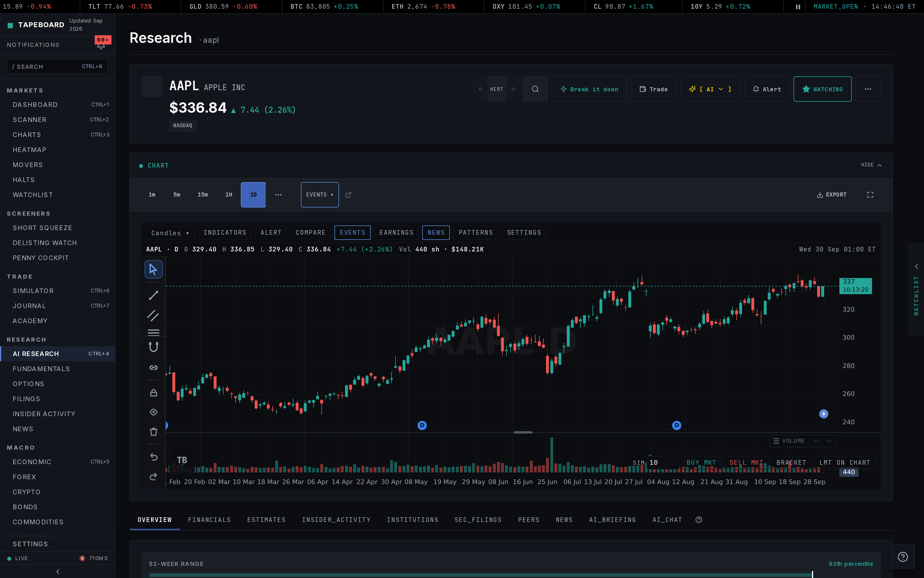Viewport: 924px width, 578px height.
Task: Click the SELL MKT button
Action: [746, 463]
